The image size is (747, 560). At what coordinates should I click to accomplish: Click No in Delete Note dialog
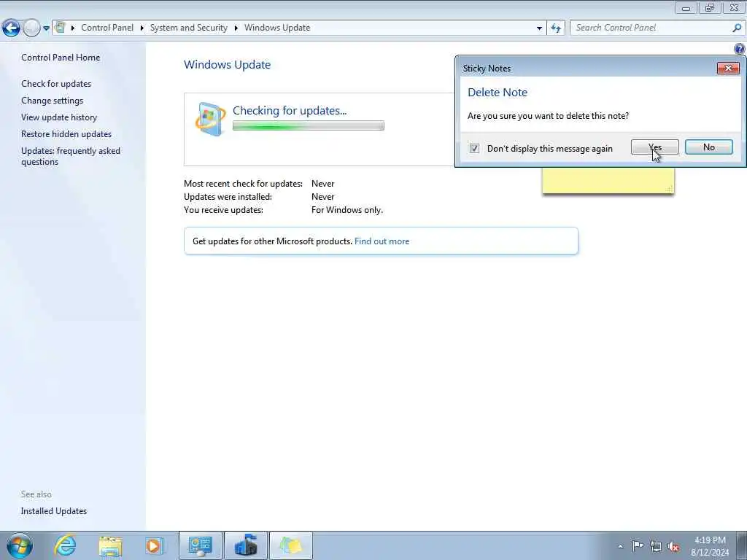coord(709,147)
